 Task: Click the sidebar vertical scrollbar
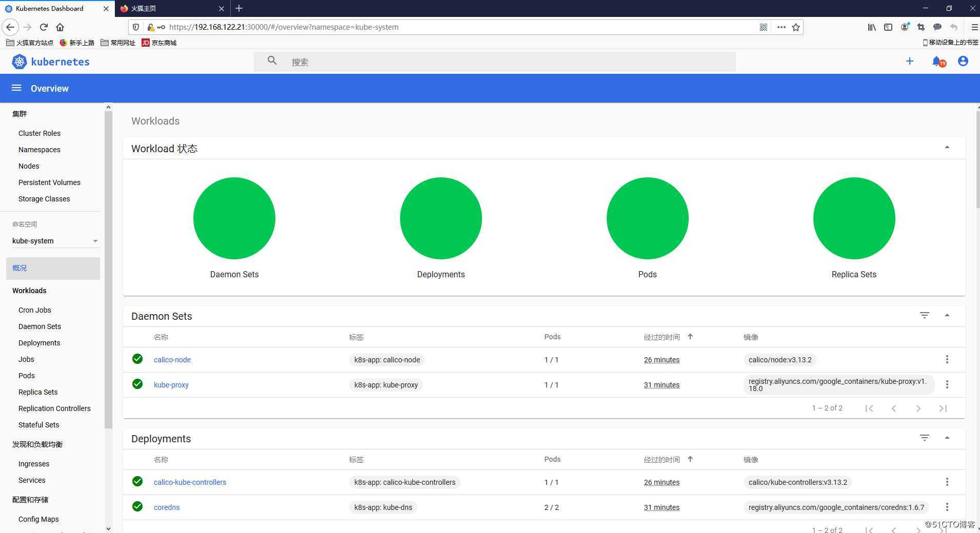click(x=108, y=269)
